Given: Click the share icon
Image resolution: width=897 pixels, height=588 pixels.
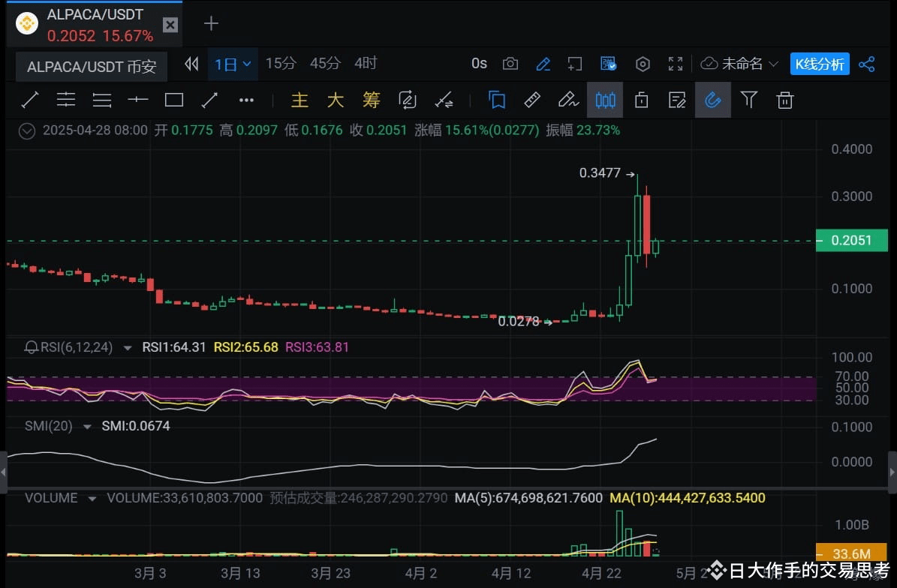Looking at the screenshot, I should point(867,64).
